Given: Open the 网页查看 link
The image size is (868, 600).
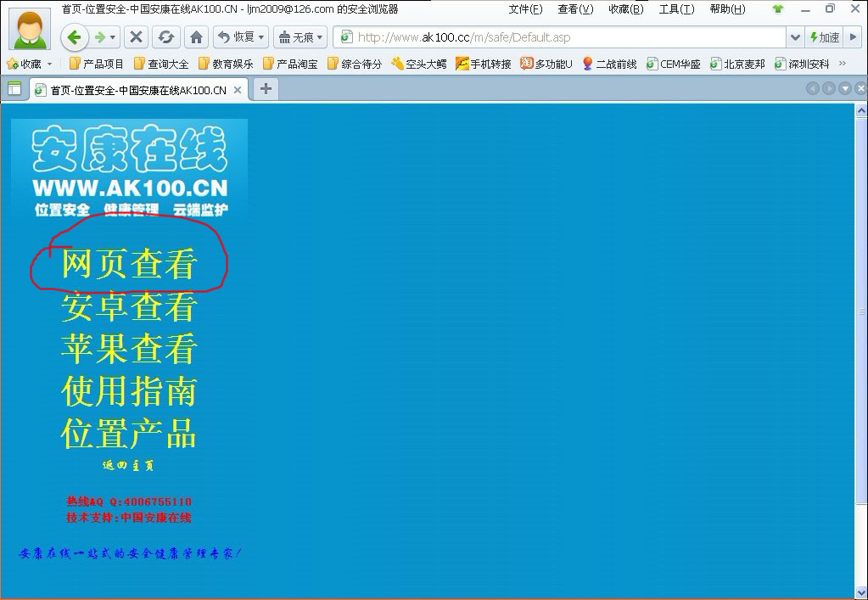Looking at the screenshot, I should [129, 263].
